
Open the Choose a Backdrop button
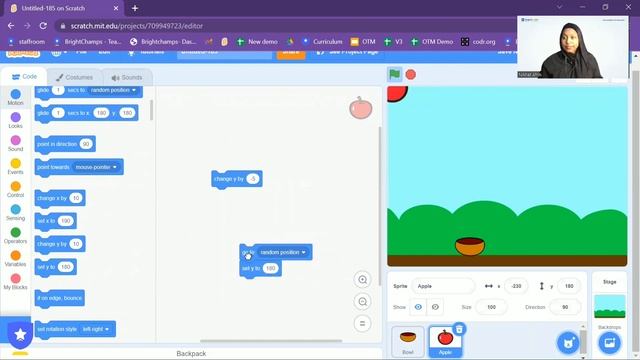[x=609, y=342]
